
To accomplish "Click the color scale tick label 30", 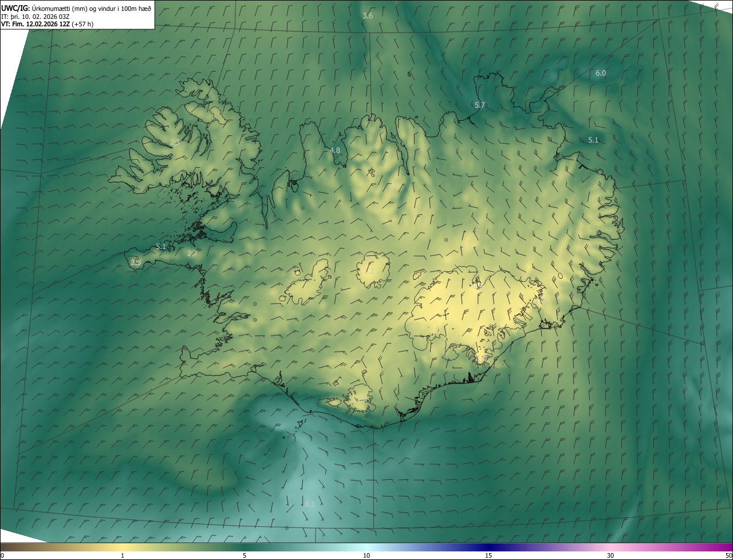I will point(610,555).
